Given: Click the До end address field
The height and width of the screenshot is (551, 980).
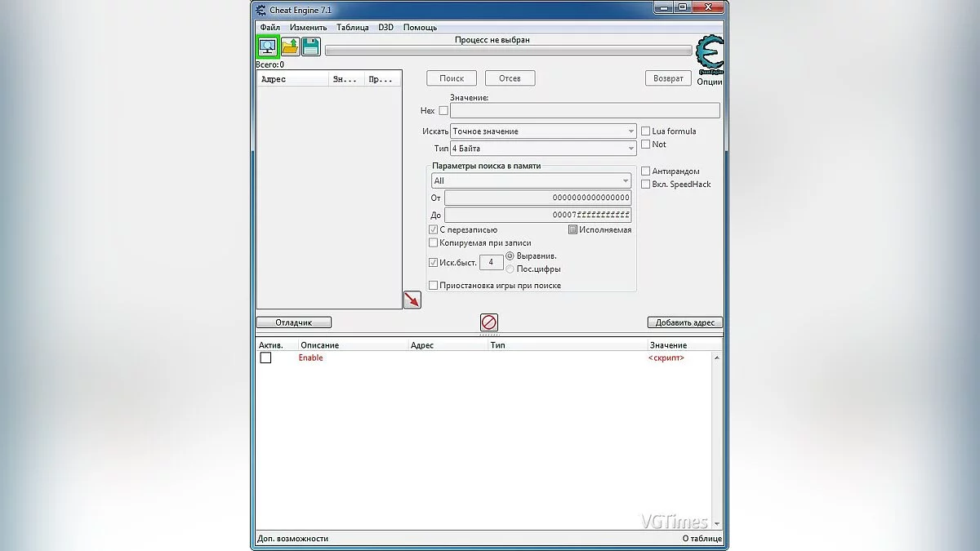Looking at the screenshot, I should click(x=537, y=216).
